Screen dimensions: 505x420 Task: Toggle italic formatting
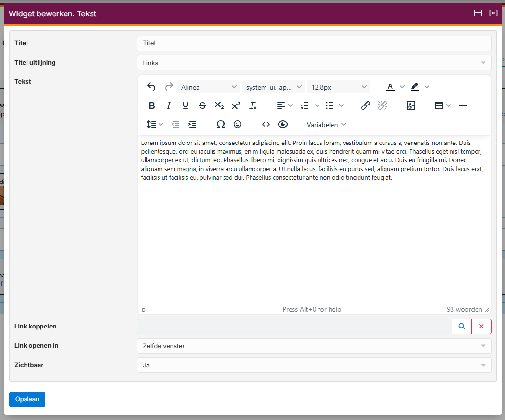point(169,105)
